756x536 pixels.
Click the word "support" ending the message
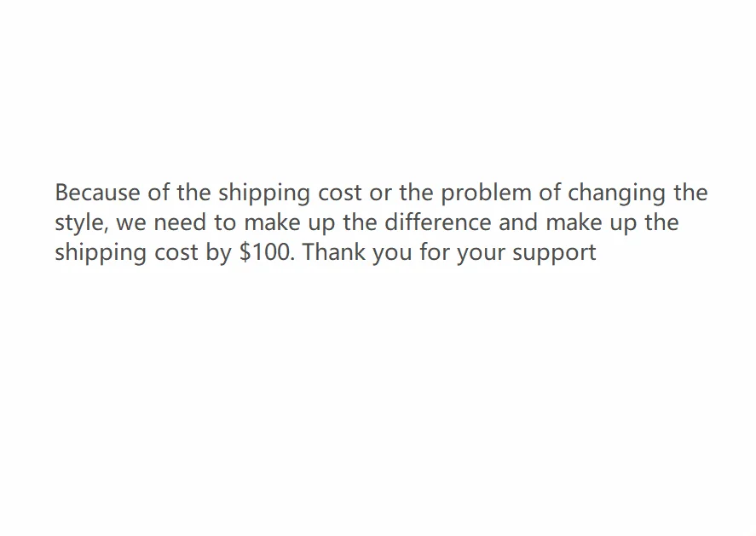tap(555, 254)
